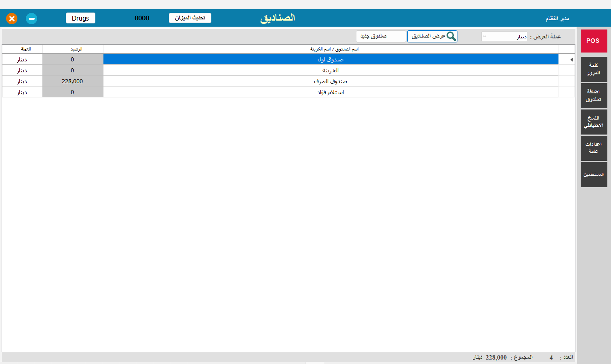Open the POS sidebar button
611x364 pixels.
tap(594, 41)
